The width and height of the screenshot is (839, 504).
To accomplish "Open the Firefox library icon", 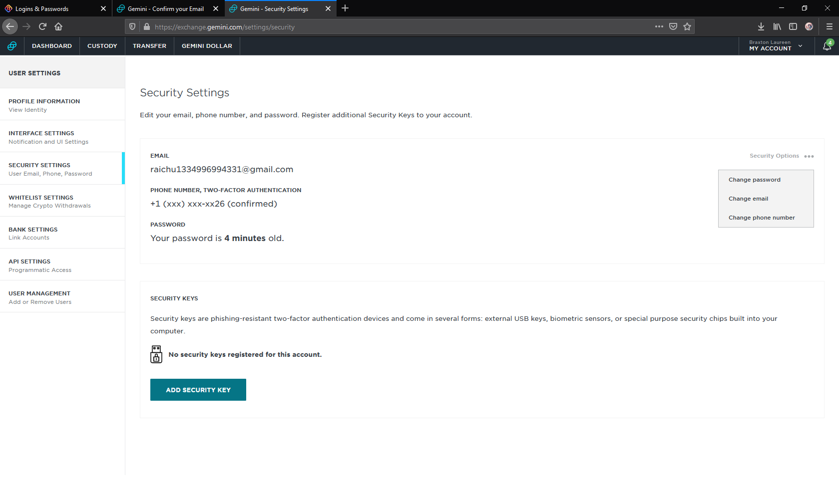I will point(777,26).
